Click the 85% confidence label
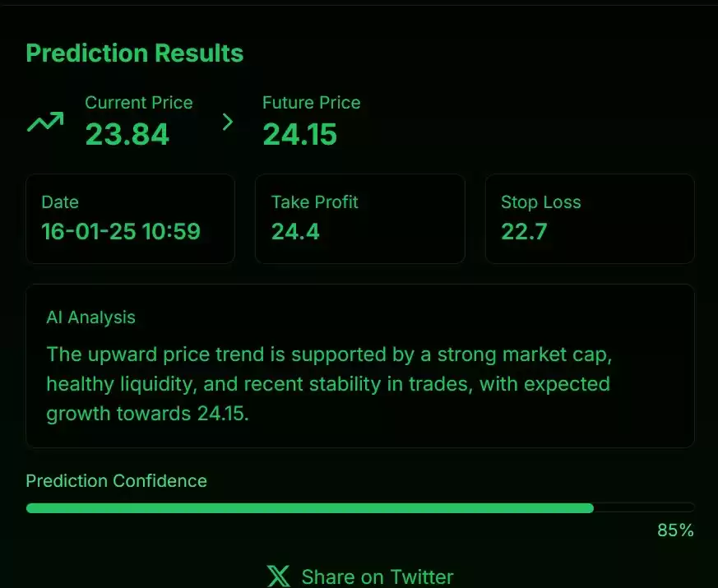The width and height of the screenshot is (718, 588). (x=675, y=530)
